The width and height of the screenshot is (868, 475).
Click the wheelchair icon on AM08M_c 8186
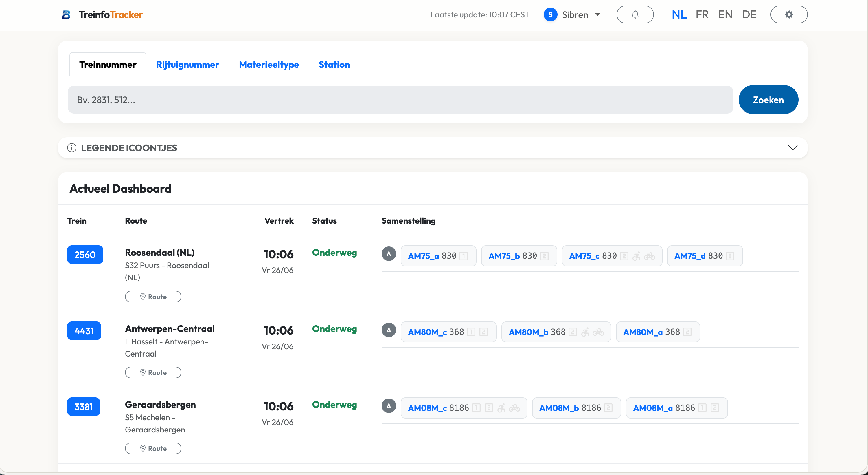point(501,408)
